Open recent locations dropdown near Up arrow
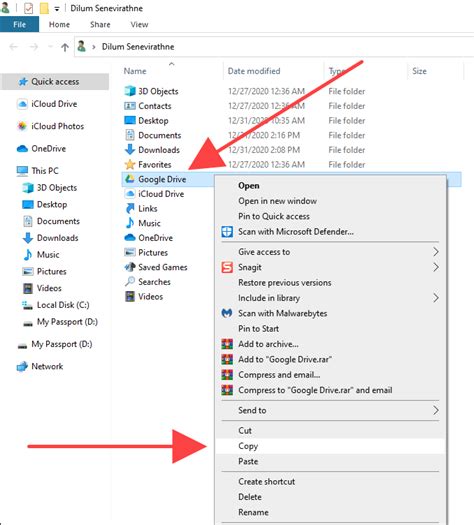Image resolution: width=474 pixels, height=525 pixels. tap(50, 47)
